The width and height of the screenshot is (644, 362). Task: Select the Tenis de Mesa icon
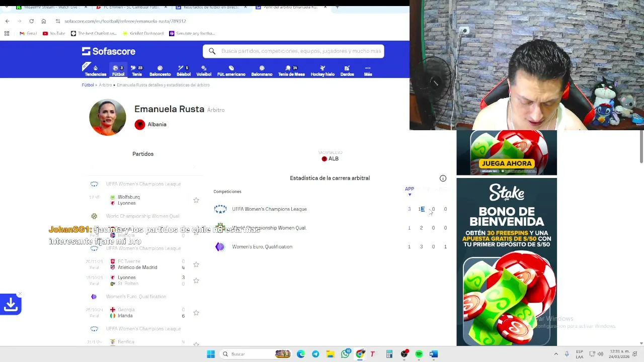(x=291, y=70)
